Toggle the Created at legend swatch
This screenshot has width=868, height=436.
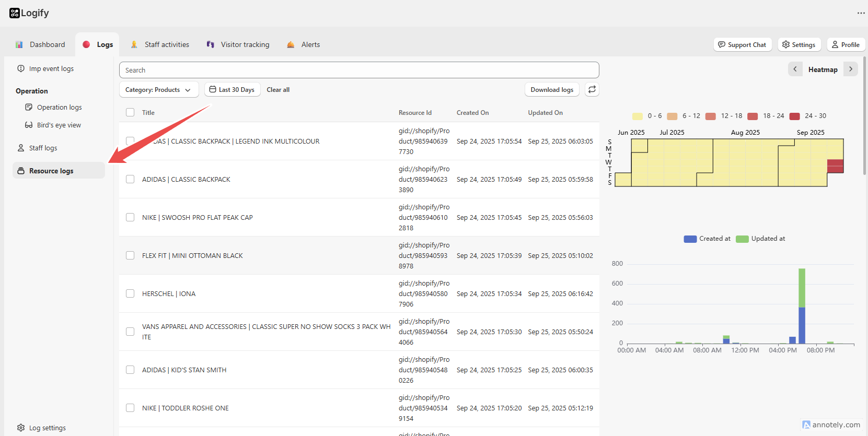pyautogui.click(x=690, y=239)
